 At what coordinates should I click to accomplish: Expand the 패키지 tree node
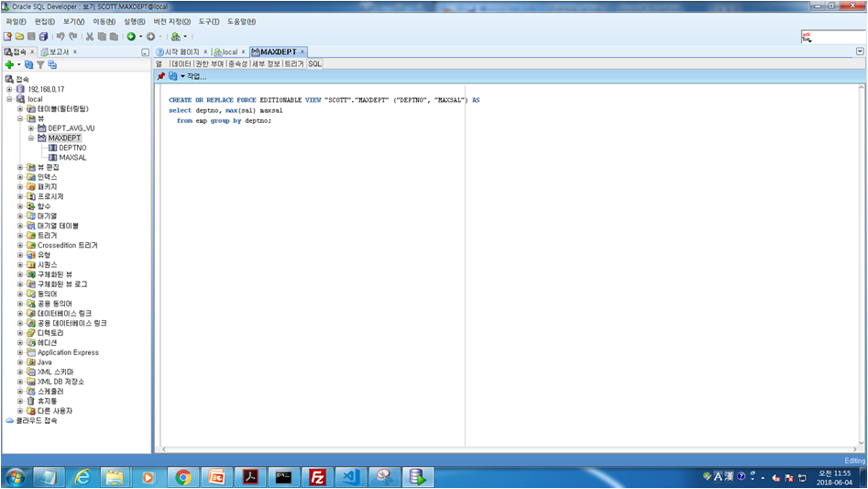(x=20, y=186)
